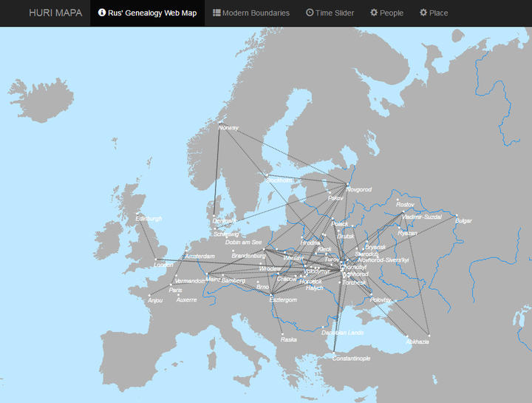
Task: Select the Raska map label
Action: pos(289,339)
